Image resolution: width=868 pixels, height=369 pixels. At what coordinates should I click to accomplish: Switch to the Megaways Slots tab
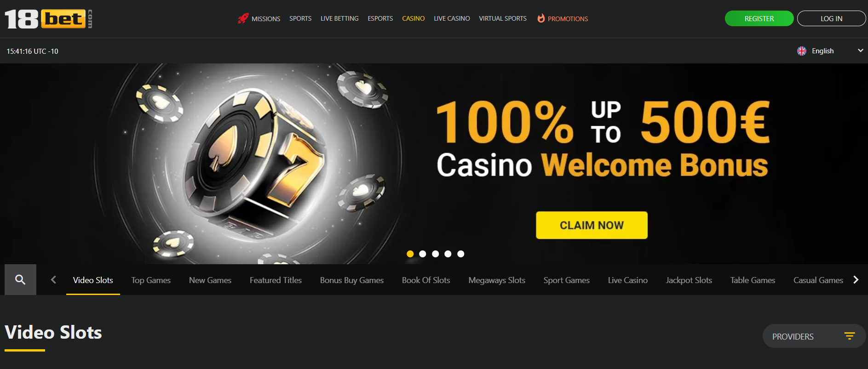497,280
